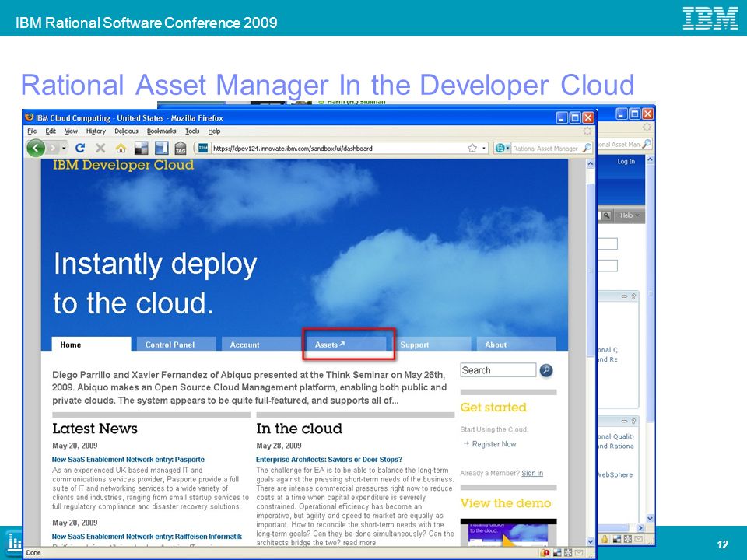
Task: Open the Tools menu
Action: point(192,131)
